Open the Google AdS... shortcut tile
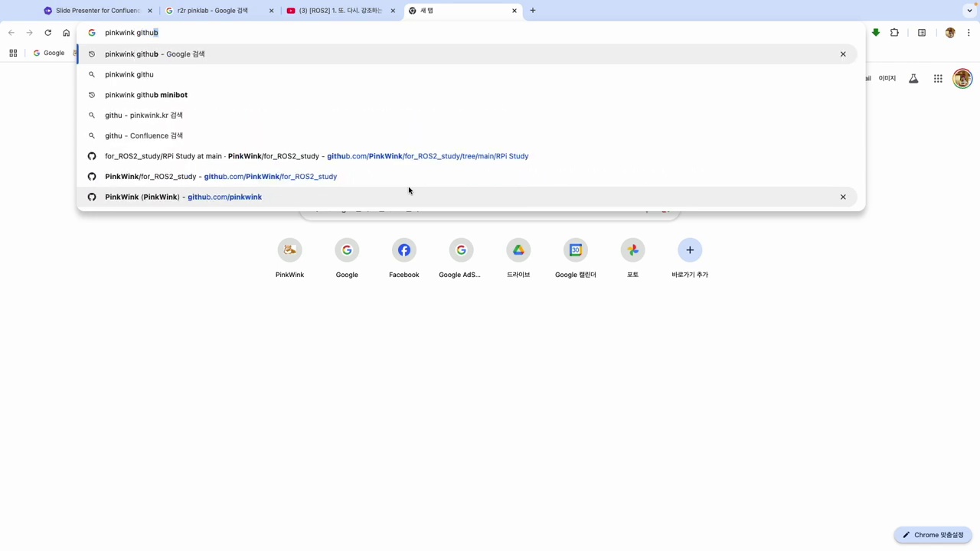Image resolution: width=980 pixels, height=551 pixels. coord(461,259)
